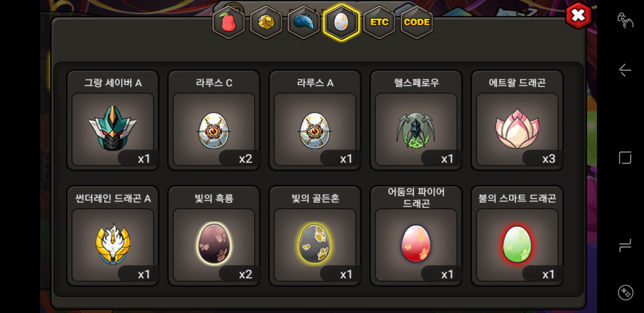Open the CODE tab

pyautogui.click(x=417, y=22)
